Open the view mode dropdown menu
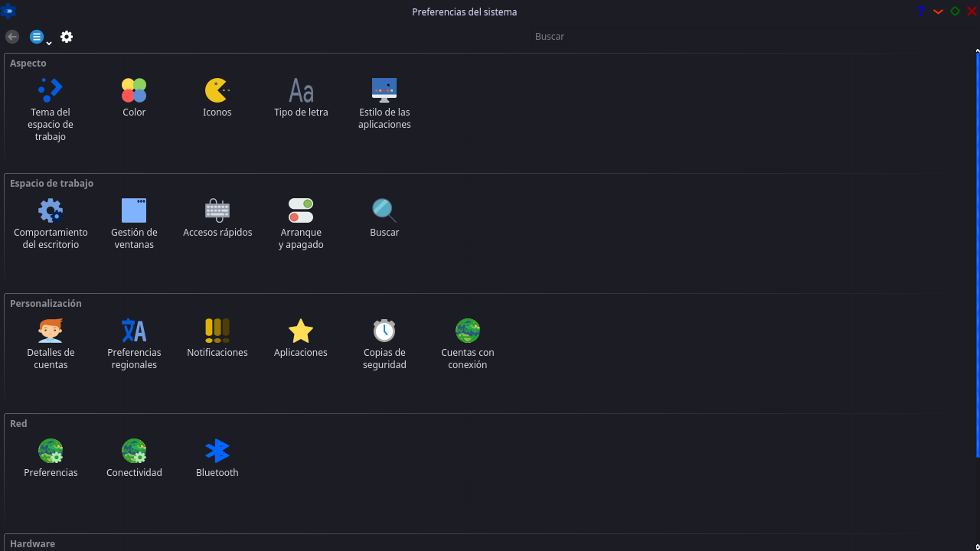Viewport: 980px width, 551px height. coord(41,37)
